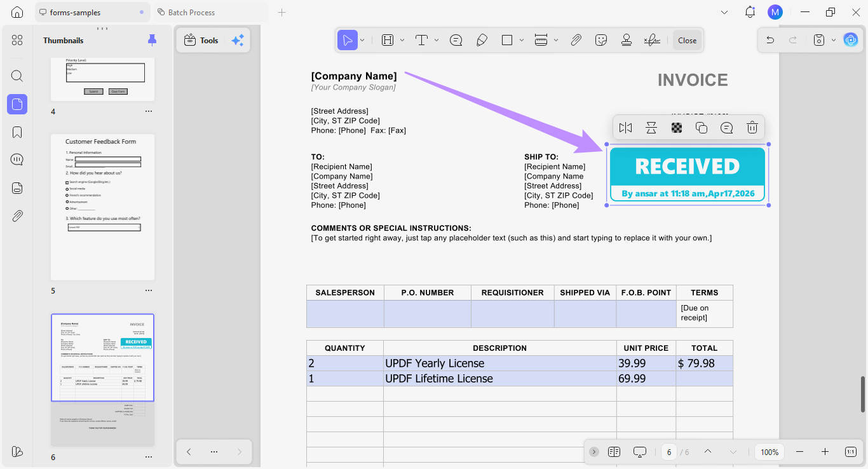The height and width of the screenshot is (469, 868).
Task: Close the comment toolbar with Close button
Action: pyautogui.click(x=687, y=40)
